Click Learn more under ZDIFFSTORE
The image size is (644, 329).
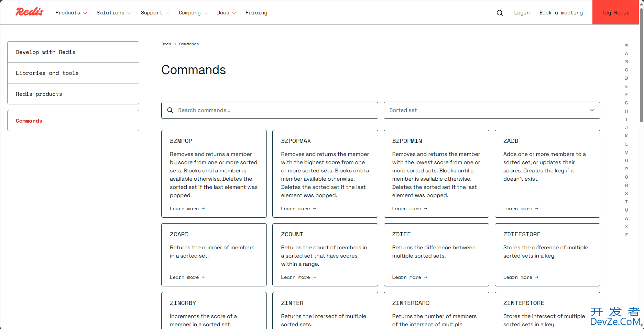point(521,277)
